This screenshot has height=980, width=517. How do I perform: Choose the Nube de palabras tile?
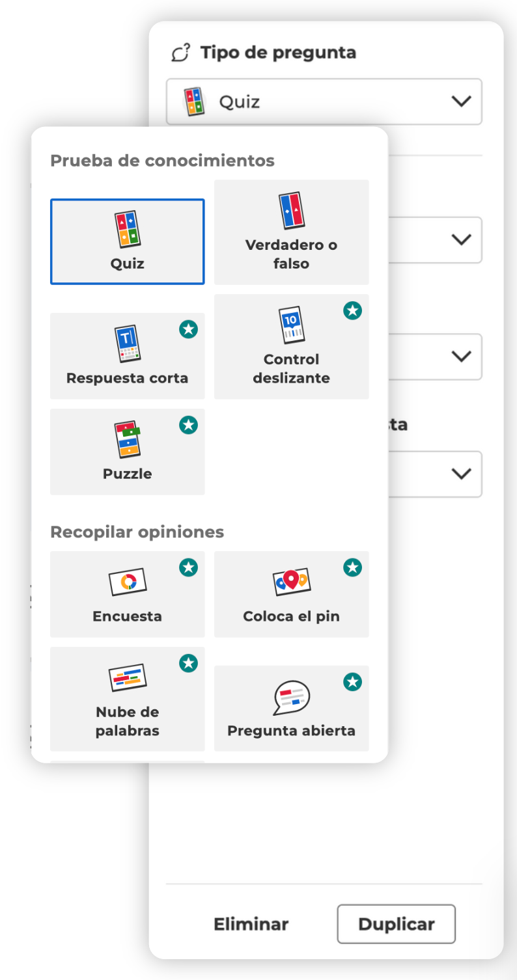(x=128, y=699)
